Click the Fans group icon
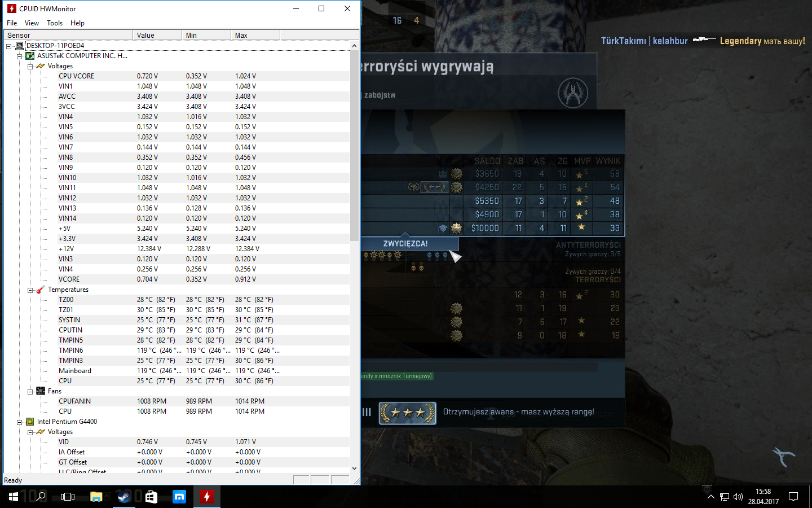This screenshot has height=508, width=812. click(x=41, y=391)
